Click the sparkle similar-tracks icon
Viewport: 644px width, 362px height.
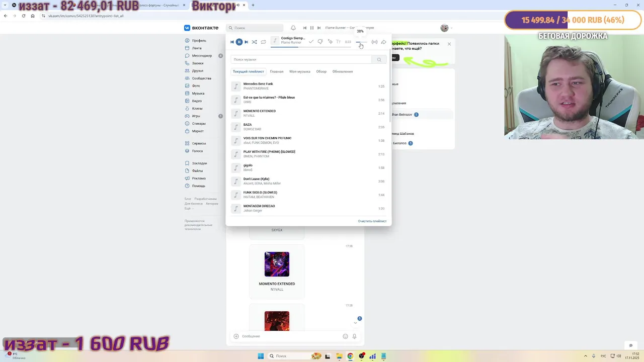click(330, 42)
